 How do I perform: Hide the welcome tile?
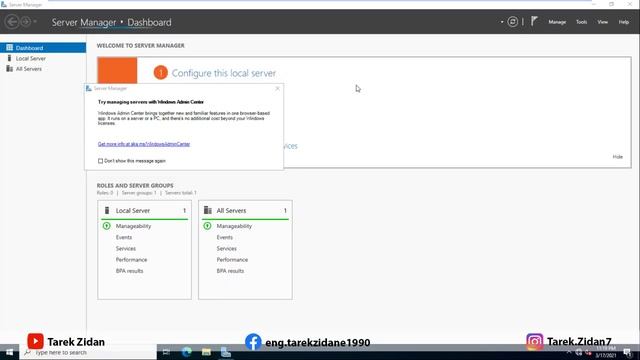click(617, 157)
